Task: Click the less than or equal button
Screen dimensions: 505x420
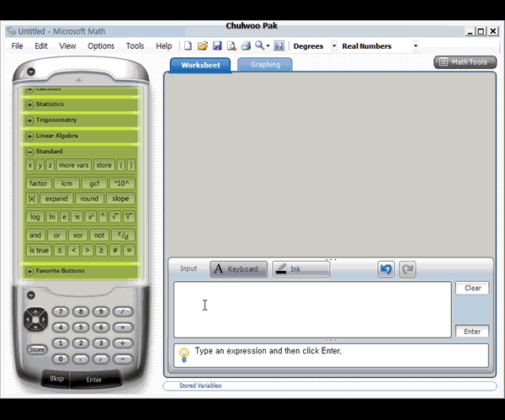Action: [x=60, y=250]
